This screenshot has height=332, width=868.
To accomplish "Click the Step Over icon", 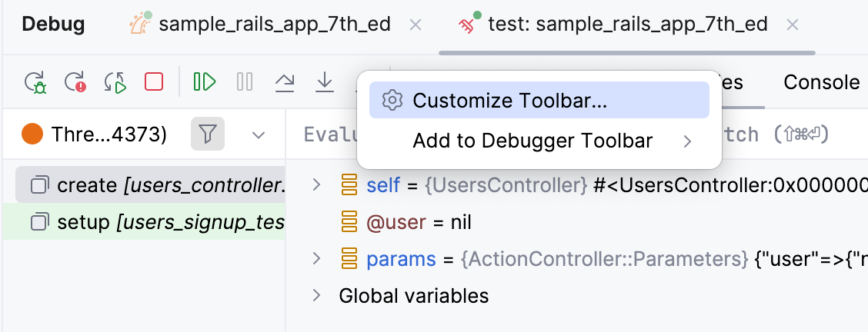I will (x=285, y=81).
